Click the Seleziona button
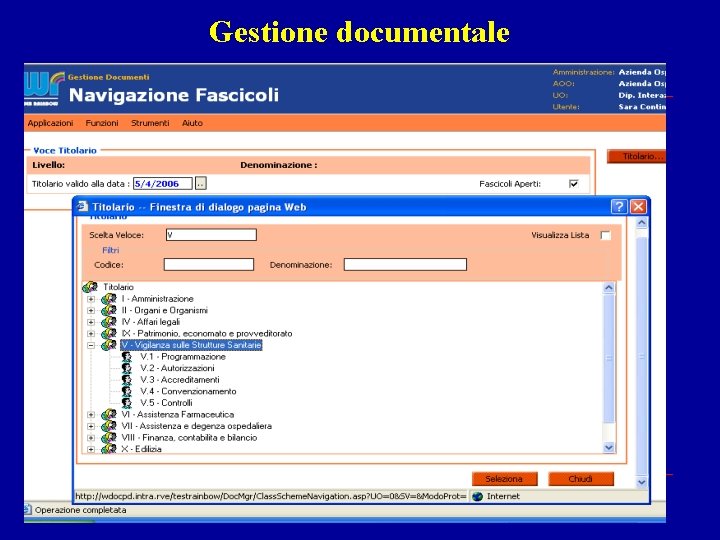 pyautogui.click(x=505, y=479)
